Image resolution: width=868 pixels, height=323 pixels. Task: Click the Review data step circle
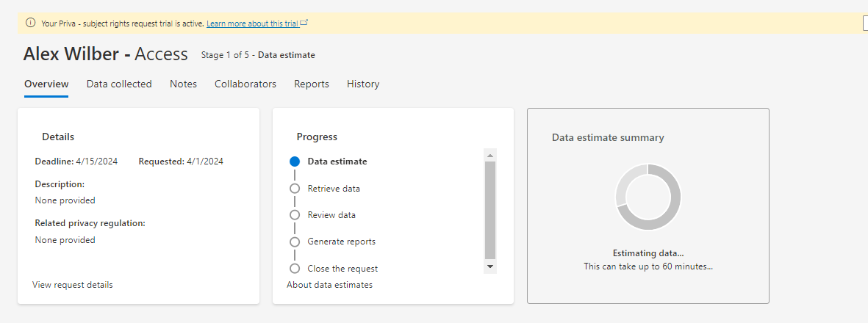tap(295, 215)
